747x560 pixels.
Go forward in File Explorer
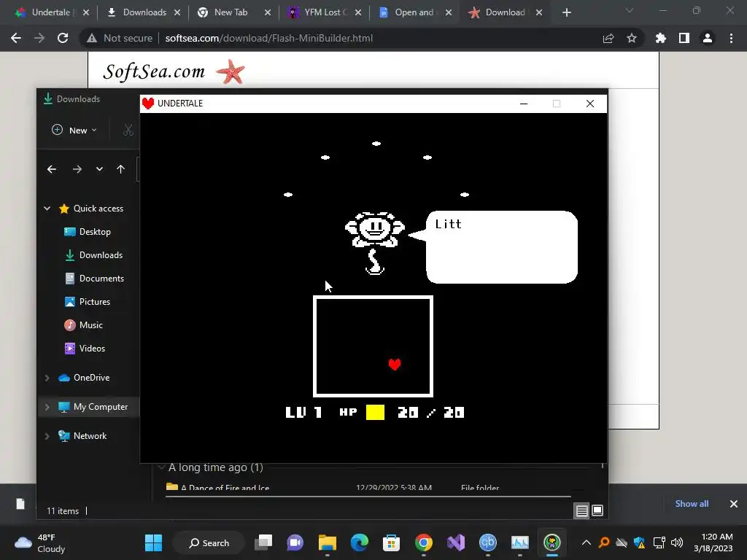pyautogui.click(x=77, y=169)
